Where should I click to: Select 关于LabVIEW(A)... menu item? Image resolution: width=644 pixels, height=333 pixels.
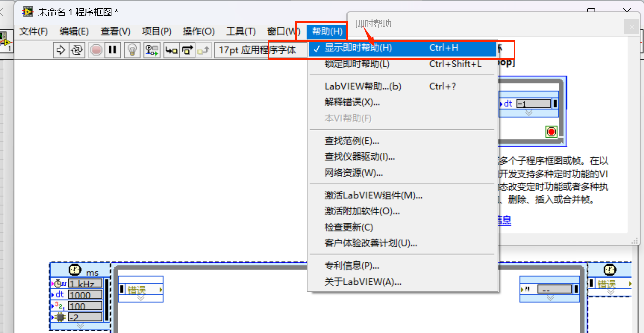(403, 282)
